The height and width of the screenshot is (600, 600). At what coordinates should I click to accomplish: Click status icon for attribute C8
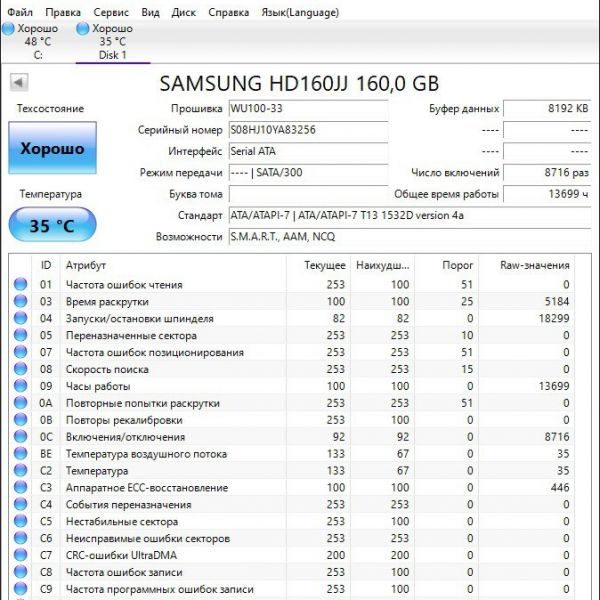[x=20, y=572]
